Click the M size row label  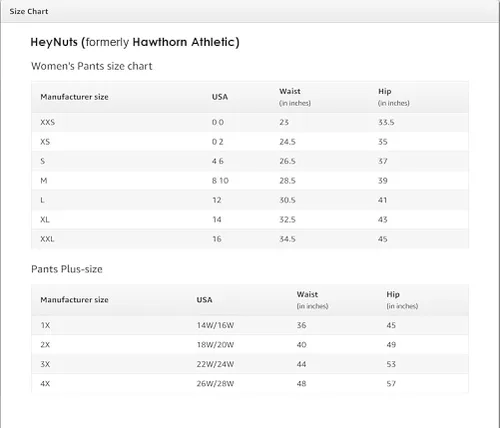(44, 181)
